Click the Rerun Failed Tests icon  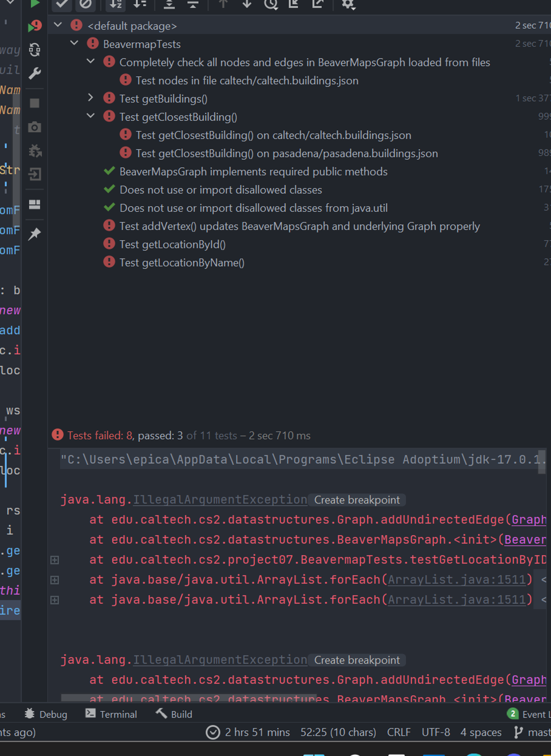[34, 26]
